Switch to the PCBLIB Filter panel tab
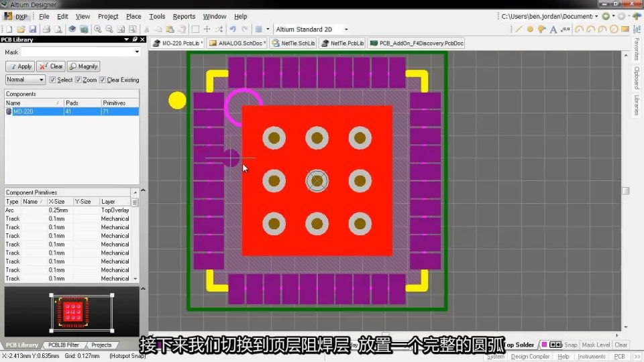 tap(64, 345)
